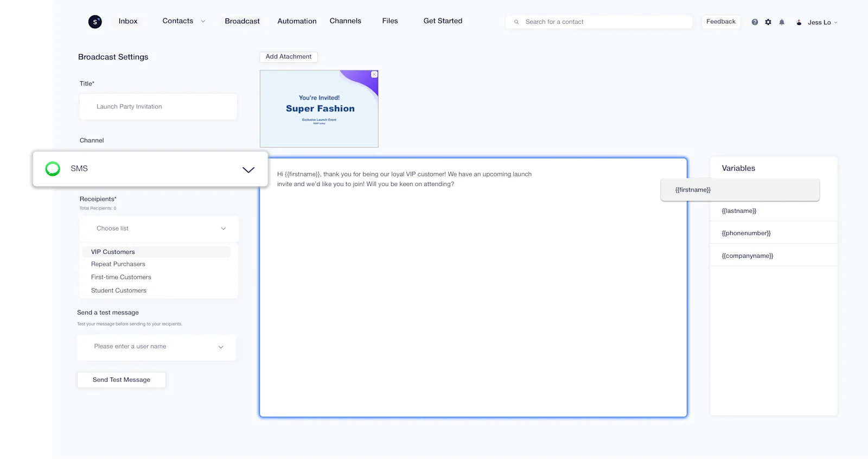Insert the {{firstname}} variable

[740, 190]
